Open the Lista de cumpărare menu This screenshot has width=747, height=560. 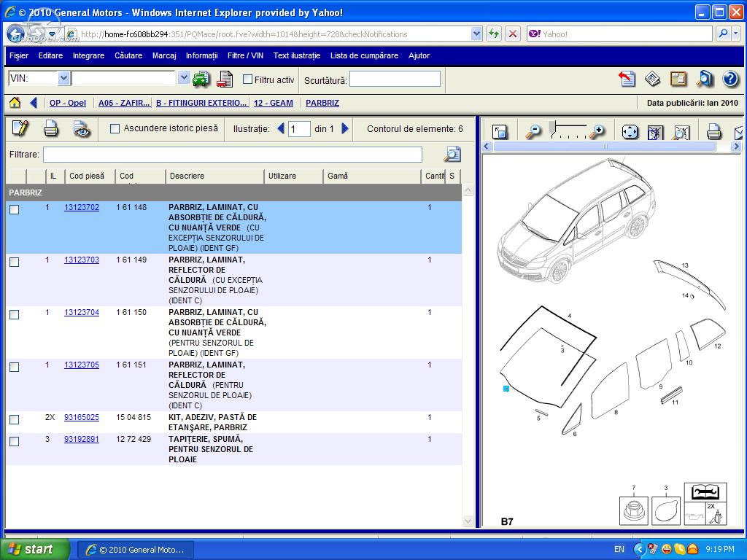click(365, 55)
